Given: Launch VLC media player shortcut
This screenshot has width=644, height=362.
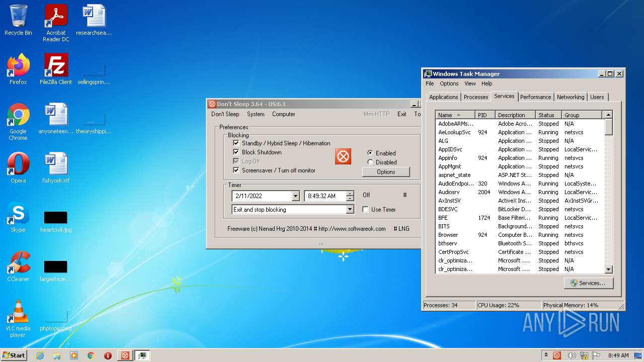Looking at the screenshot, I should (x=18, y=319).
